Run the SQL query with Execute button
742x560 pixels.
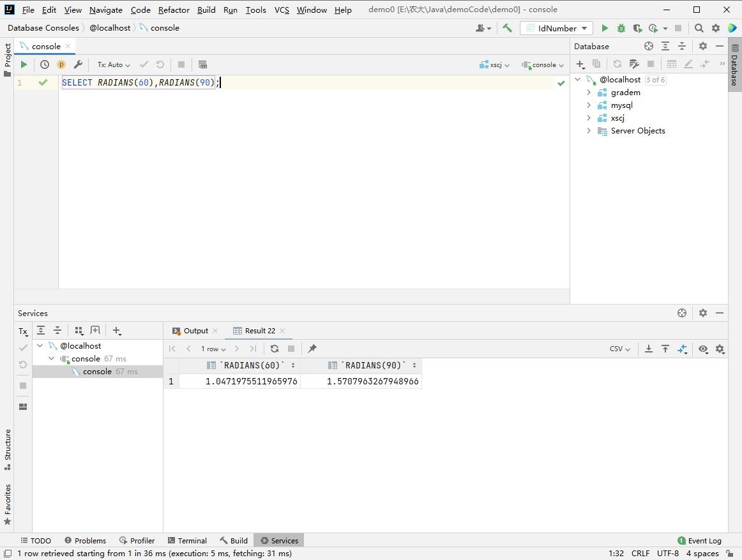24,64
